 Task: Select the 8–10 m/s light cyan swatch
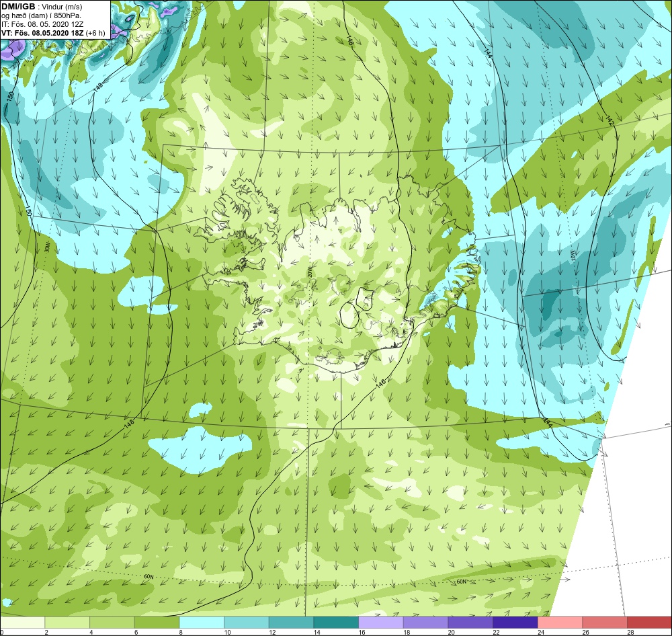pos(202,623)
